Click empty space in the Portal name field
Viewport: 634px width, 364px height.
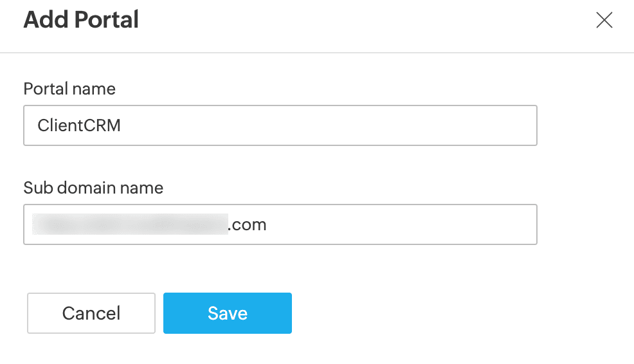pyautogui.click(x=327, y=125)
